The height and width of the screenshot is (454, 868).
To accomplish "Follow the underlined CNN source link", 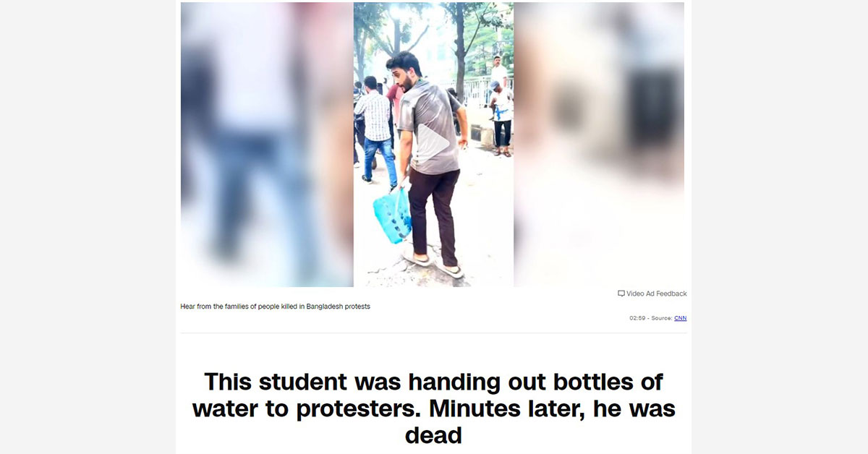I will [680, 318].
